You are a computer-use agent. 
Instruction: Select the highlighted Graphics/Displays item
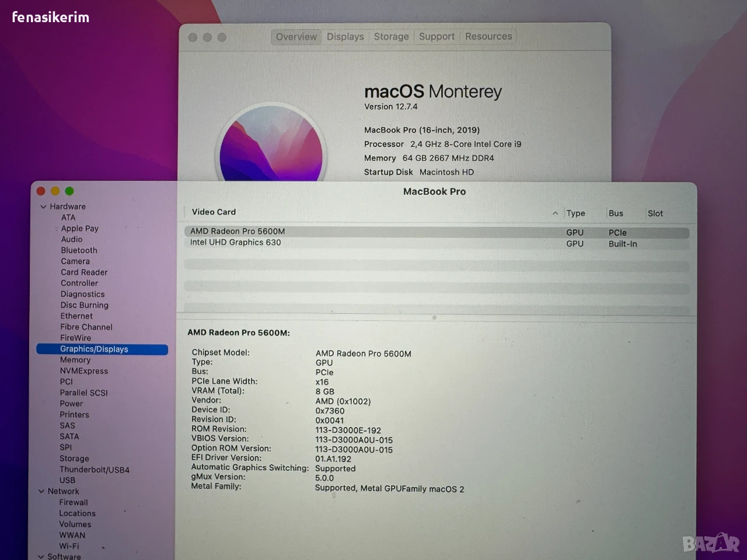(x=102, y=349)
